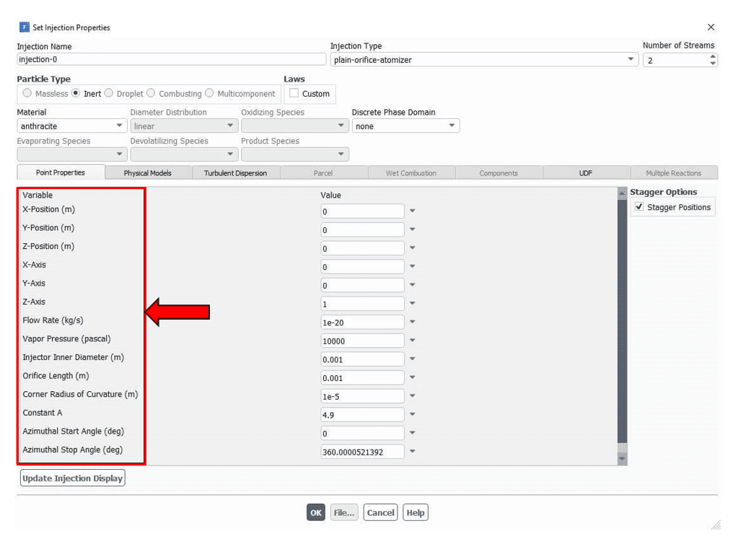
Task: Open the Discrete Phase Domain dropdown
Action: click(405, 126)
